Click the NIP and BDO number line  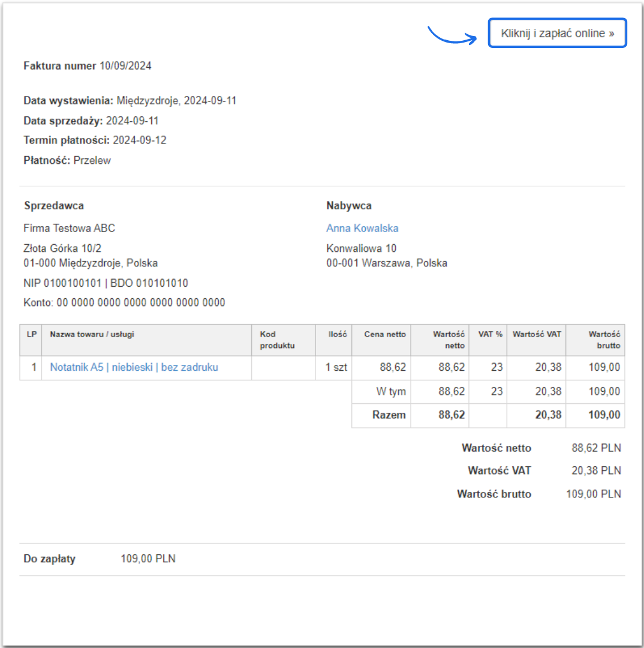tap(106, 283)
